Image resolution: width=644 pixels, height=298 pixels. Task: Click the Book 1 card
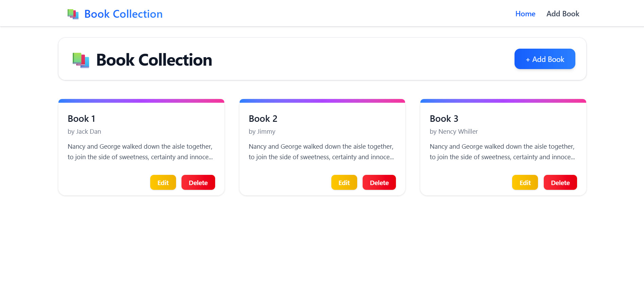click(x=141, y=146)
